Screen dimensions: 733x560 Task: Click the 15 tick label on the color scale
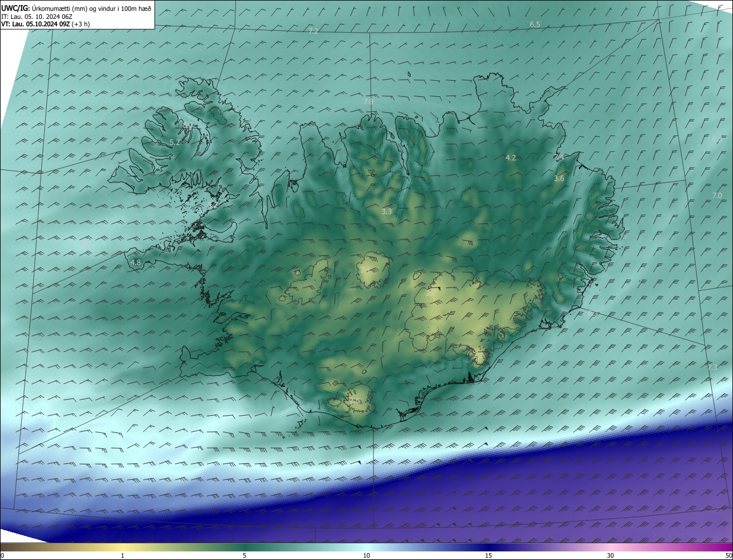[x=488, y=555]
